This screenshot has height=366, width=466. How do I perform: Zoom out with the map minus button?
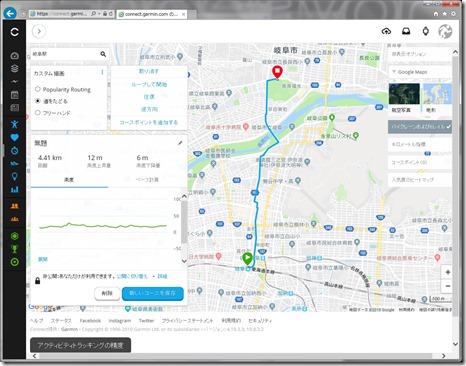coord(448,286)
